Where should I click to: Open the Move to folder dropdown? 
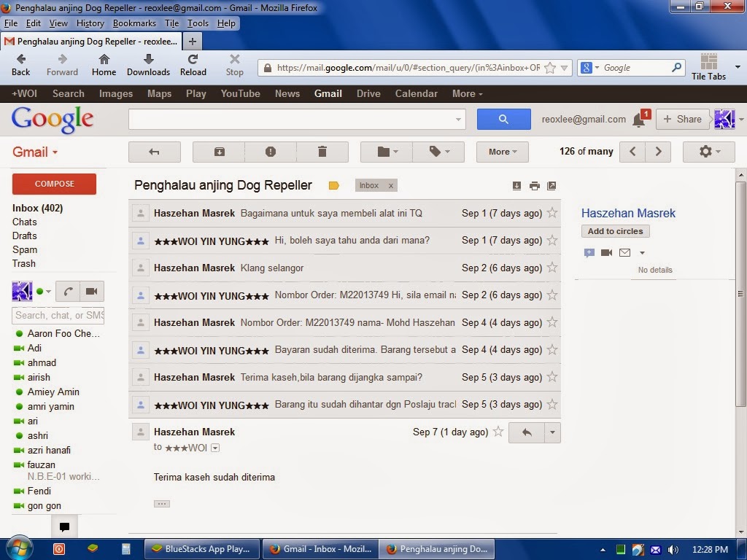pos(387,152)
